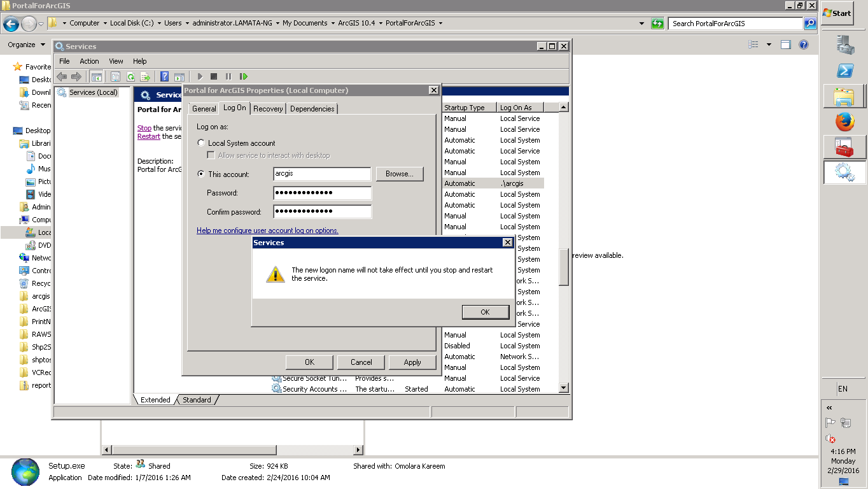This screenshot has width=868, height=489.
Task: Toggle the Explorer preview pane icon
Action: (x=786, y=45)
